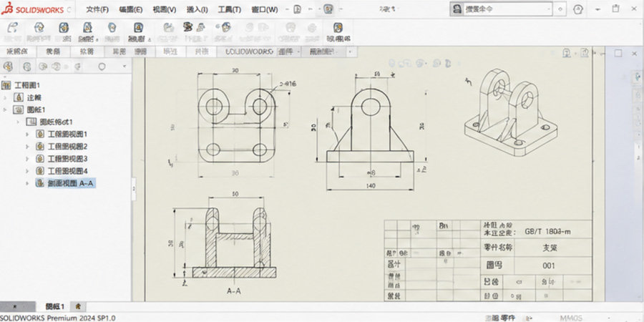Open the dropdown arrow after the last ribbon tab
This screenshot has height=322, width=644.
(350, 52)
